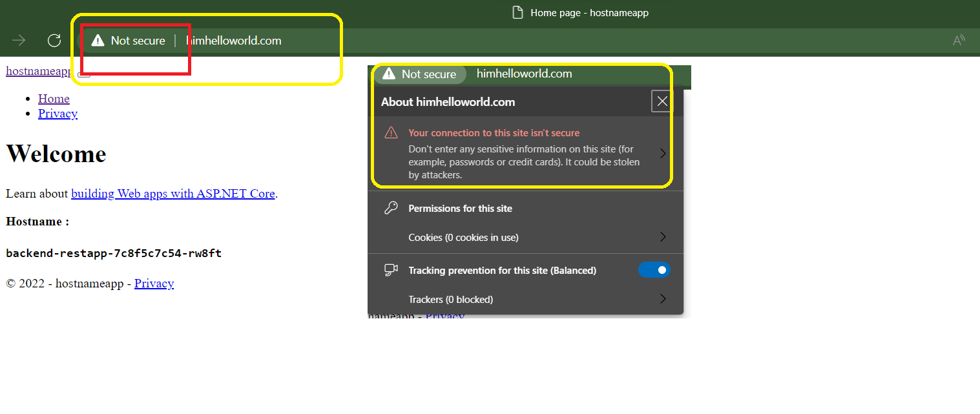Open the Home menu item

54,98
